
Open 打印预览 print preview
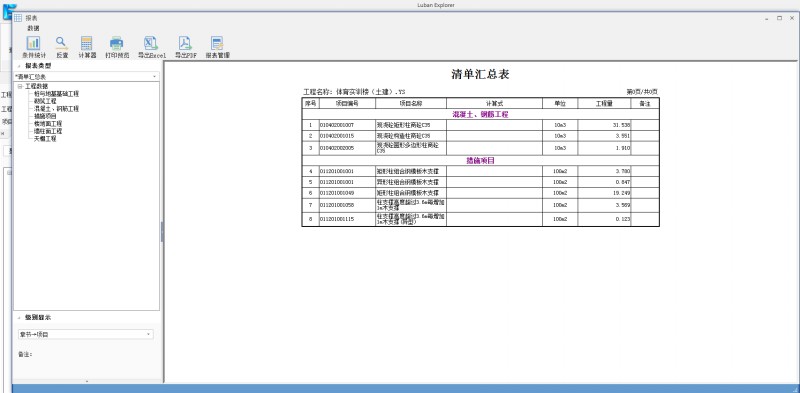click(x=117, y=47)
